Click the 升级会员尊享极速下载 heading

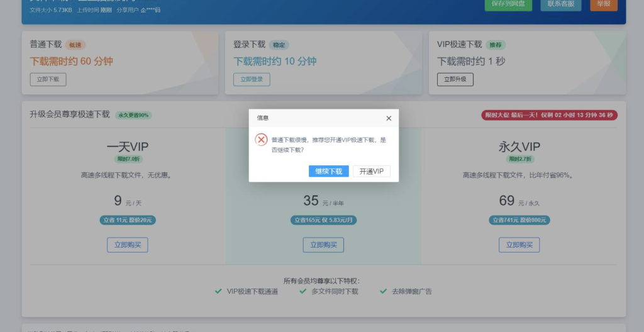tap(70, 114)
